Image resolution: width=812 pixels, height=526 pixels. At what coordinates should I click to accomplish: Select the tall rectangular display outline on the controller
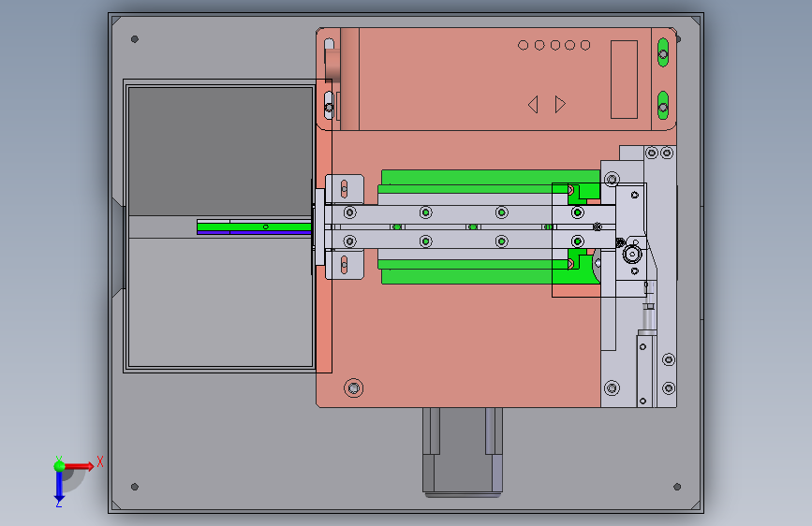pyautogui.click(x=624, y=80)
